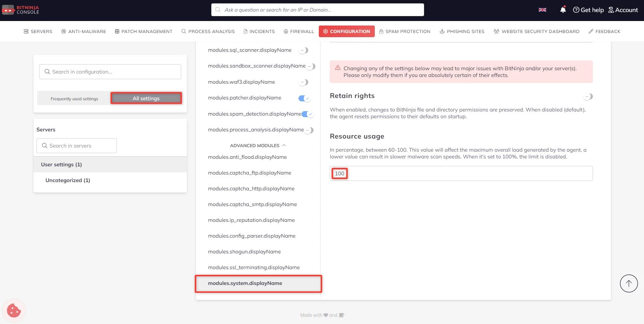Select modules.waf3.displayName label
The width and height of the screenshot is (644, 324).
[x=241, y=82]
